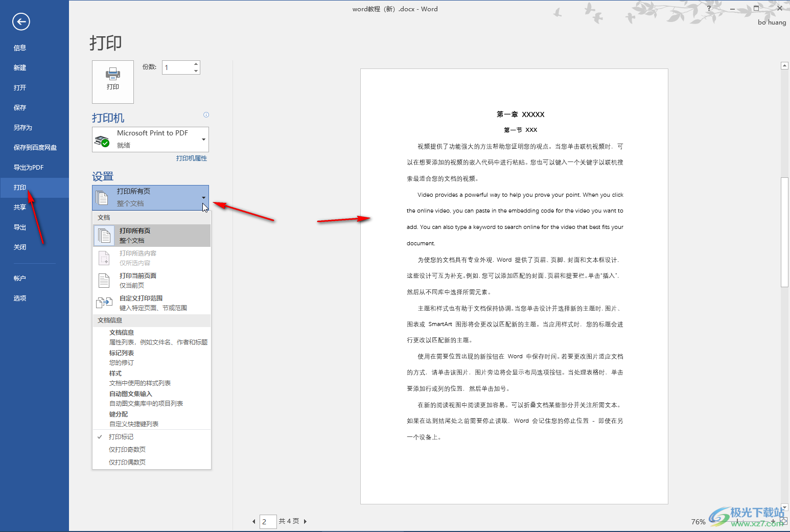790x532 pixels.
Task: Choose 自定义打印范围 option
Action: pyautogui.click(x=152, y=303)
